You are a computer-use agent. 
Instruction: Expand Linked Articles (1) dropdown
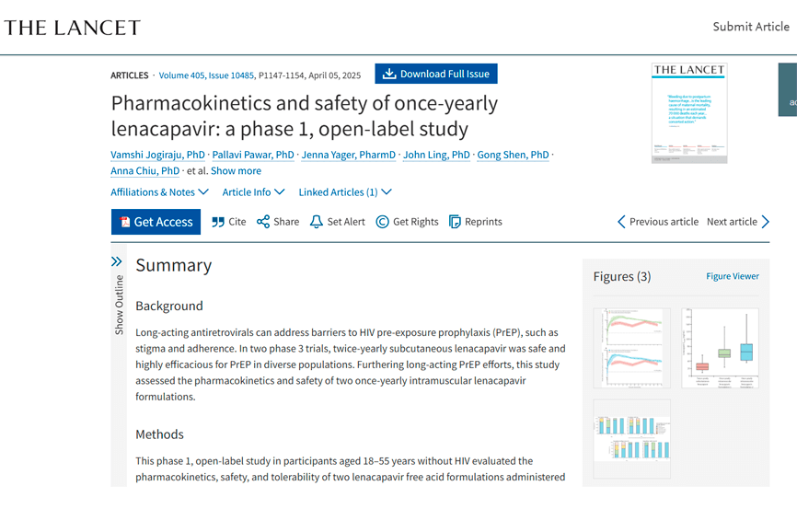[345, 192]
